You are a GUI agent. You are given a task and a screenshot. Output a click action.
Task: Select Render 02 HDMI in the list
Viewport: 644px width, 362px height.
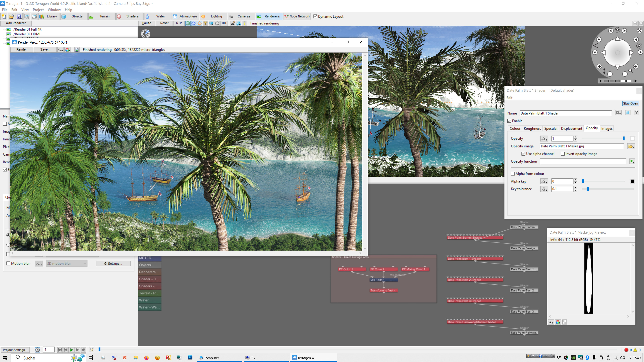(26, 34)
